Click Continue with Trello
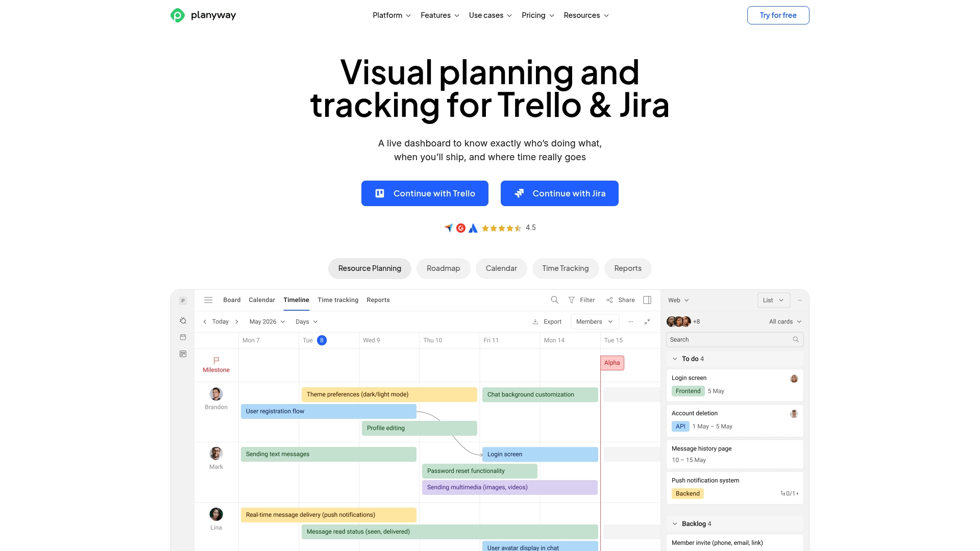 425,193
